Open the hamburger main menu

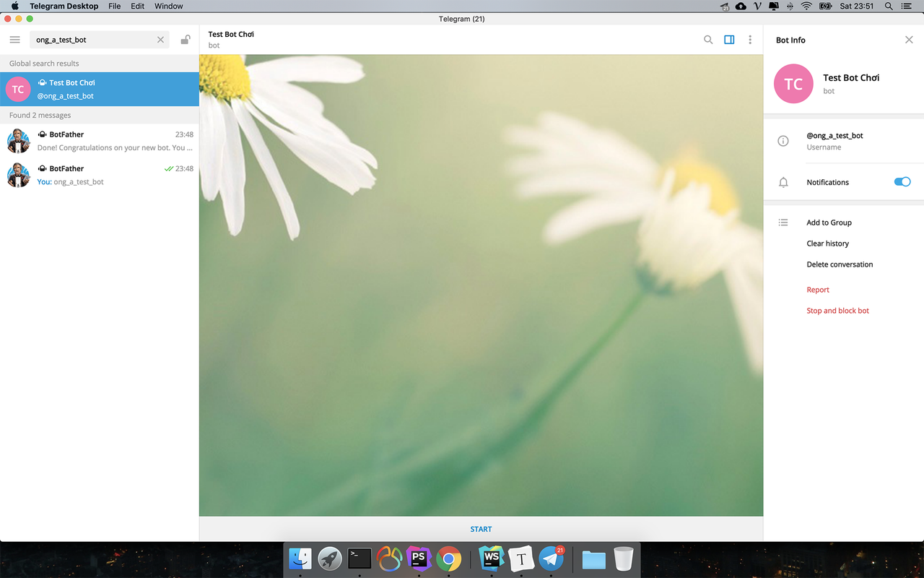(14, 40)
